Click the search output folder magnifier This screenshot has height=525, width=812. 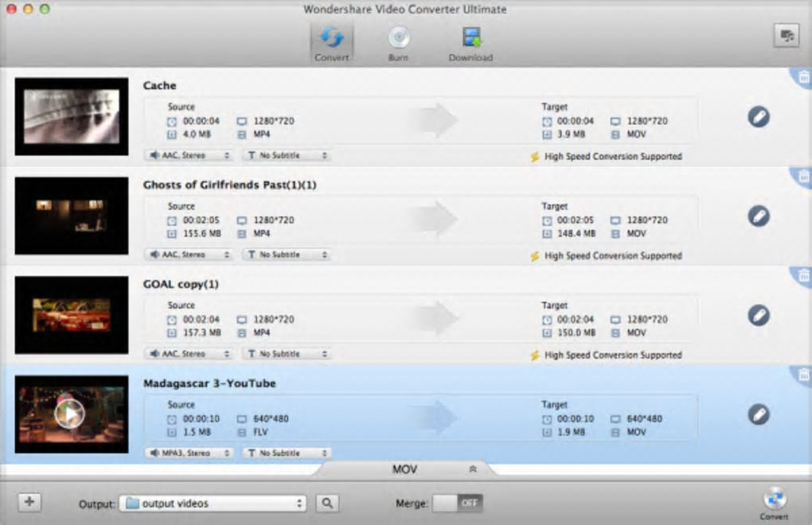327,504
